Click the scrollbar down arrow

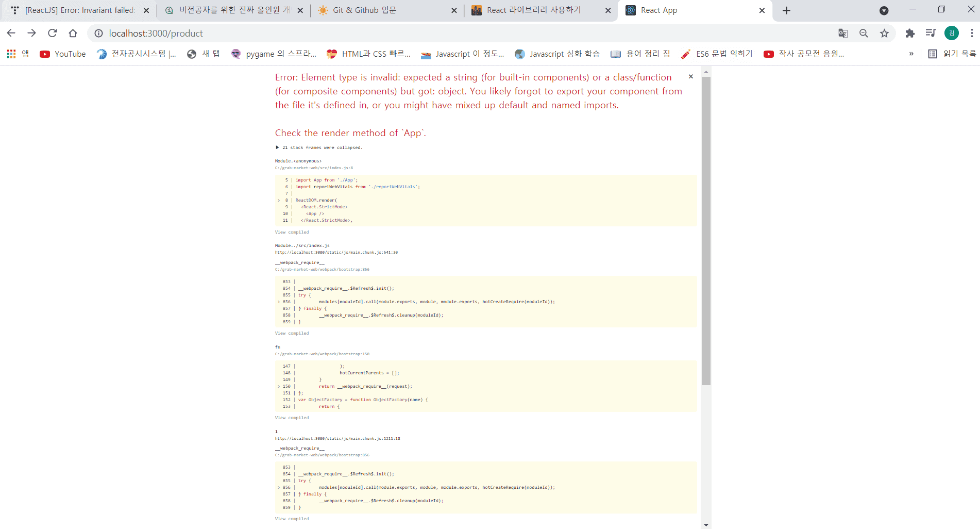point(706,525)
